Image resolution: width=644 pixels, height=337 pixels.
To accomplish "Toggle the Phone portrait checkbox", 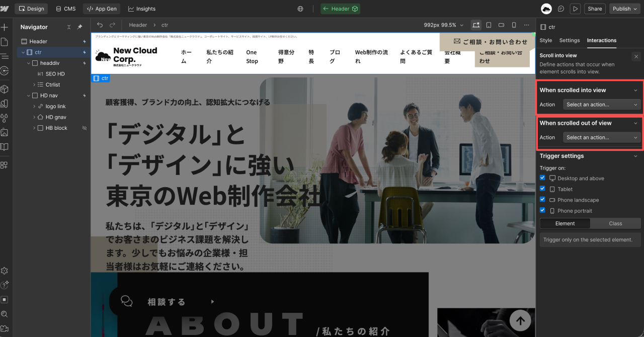I will point(542,211).
